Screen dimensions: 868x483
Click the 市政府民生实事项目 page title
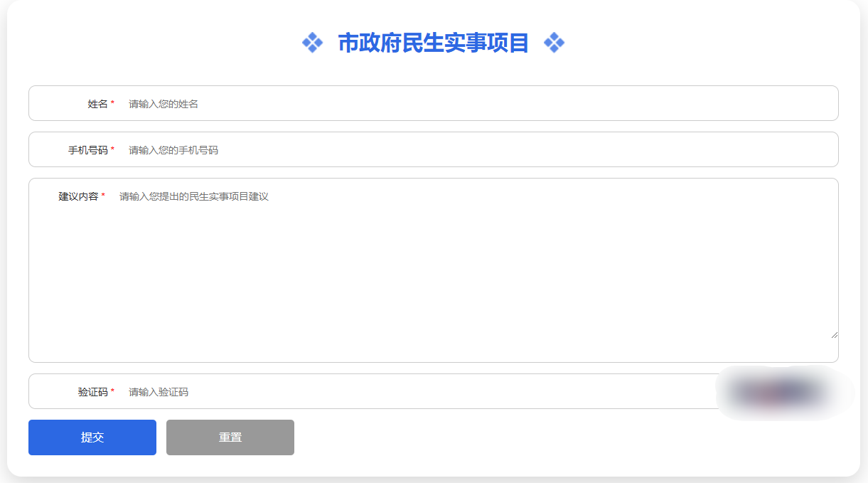tap(434, 42)
